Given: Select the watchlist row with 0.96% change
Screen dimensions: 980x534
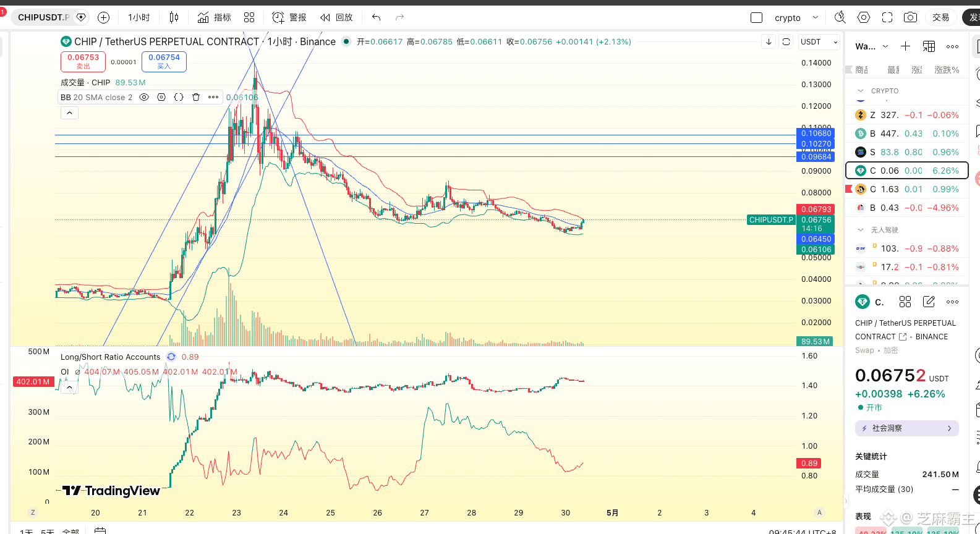Looking at the screenshot, I should (x=907, y=152).
